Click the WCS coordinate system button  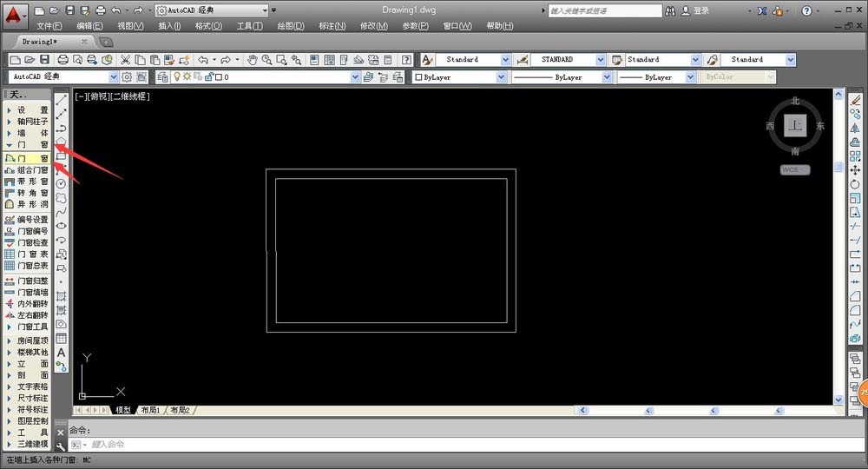pos(794,170)
